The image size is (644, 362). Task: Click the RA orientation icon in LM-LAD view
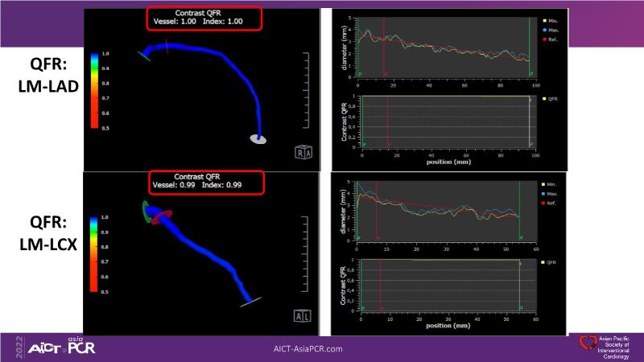tap(303, 152)
